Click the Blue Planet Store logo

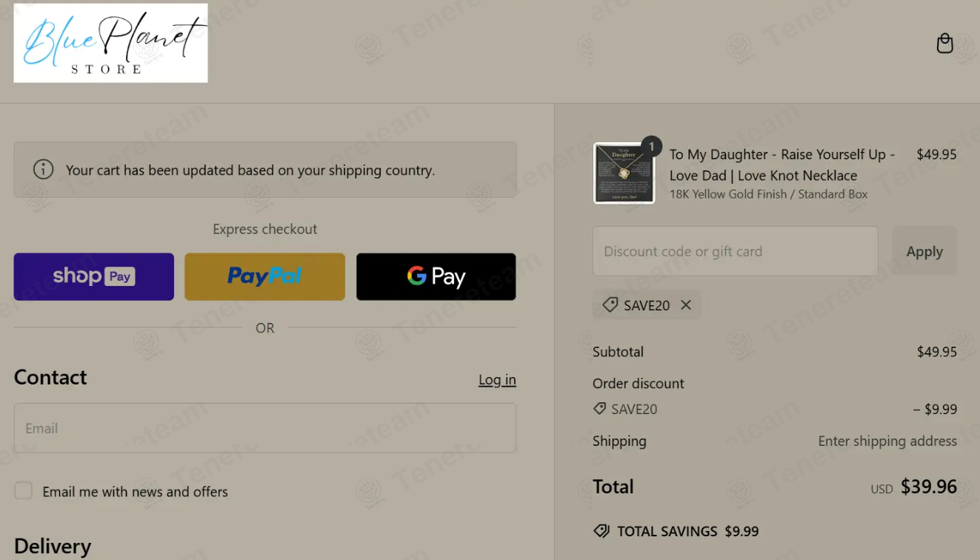pyautogui.click(x=110, y=43)
